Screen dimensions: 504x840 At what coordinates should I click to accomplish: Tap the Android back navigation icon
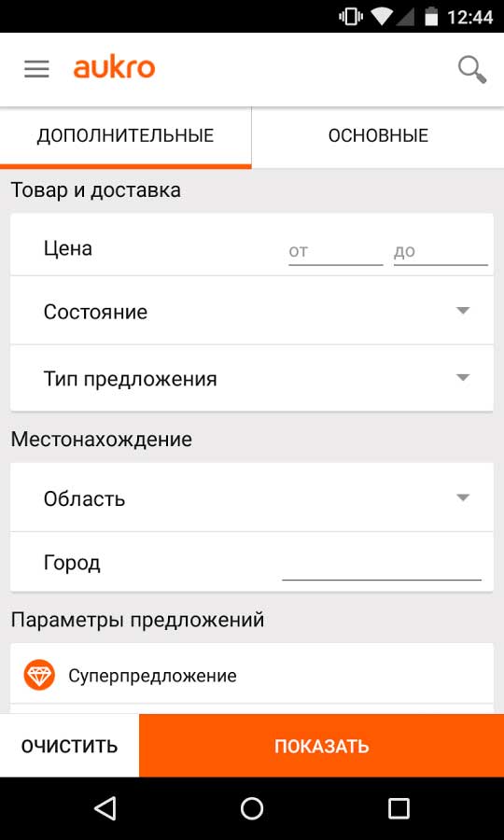105,808
